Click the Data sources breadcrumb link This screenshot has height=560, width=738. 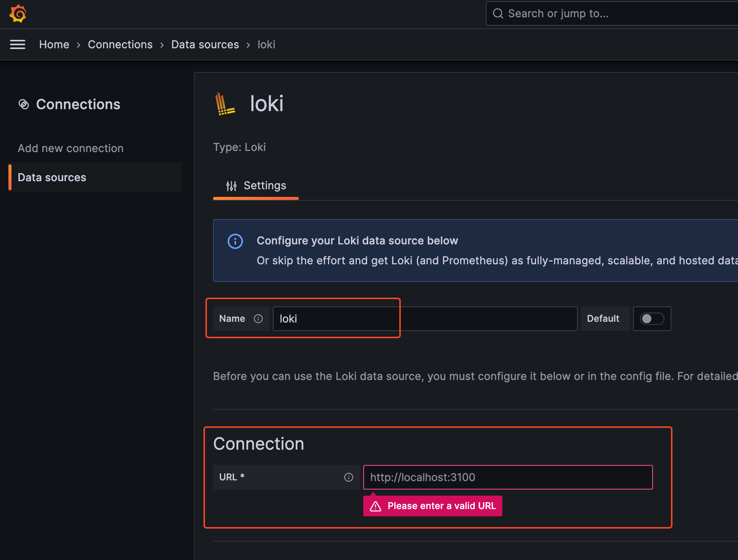(x=205, y=44)
